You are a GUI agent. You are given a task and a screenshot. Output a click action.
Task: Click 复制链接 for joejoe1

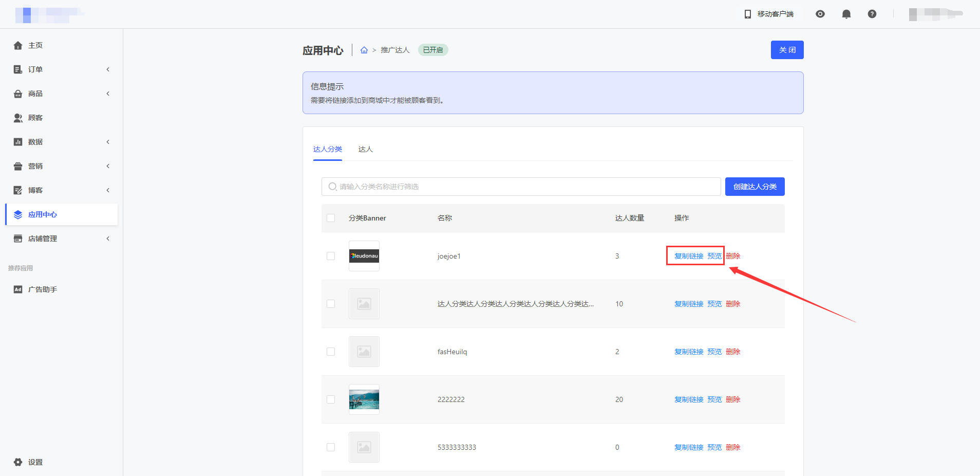point(689,256)
